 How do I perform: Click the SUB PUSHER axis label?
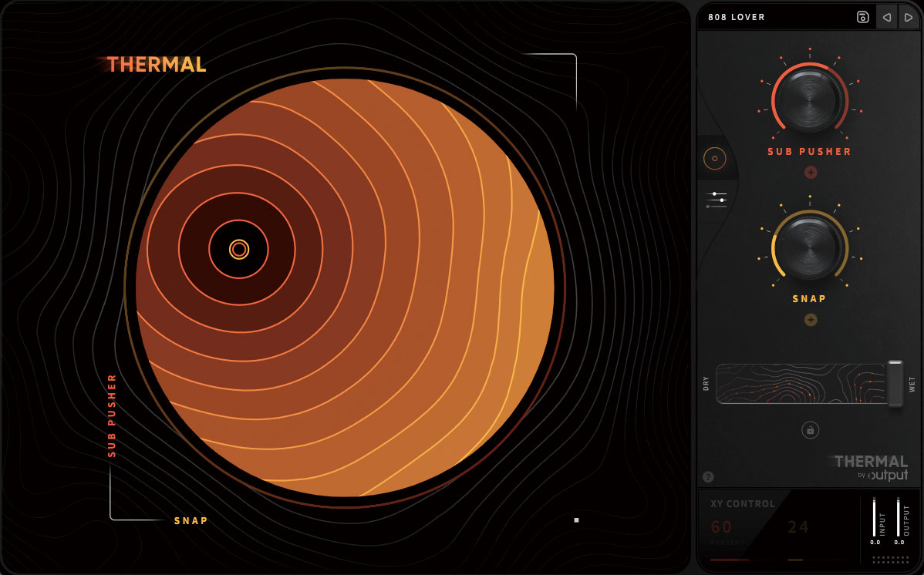[x=112, y=416]
